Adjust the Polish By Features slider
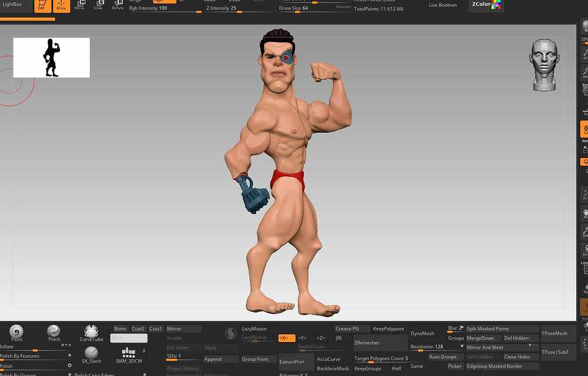Image resolution: width=588 pixels, height=376 pixels. click(36, 356)
